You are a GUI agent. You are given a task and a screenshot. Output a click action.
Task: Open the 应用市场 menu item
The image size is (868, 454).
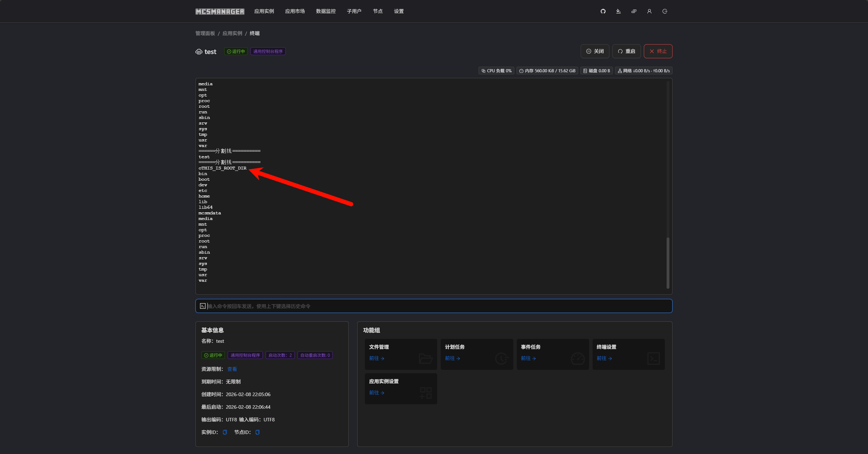pos(295,11)
